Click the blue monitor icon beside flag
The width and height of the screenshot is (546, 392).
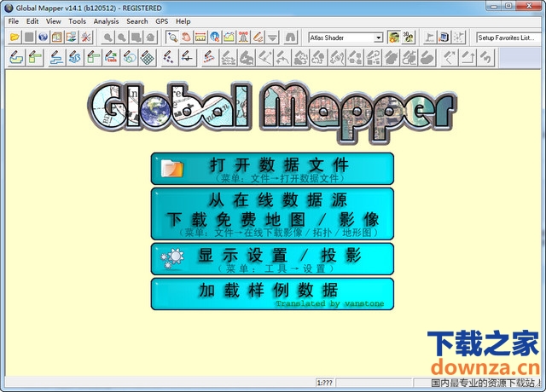click(x=444, y=37)
